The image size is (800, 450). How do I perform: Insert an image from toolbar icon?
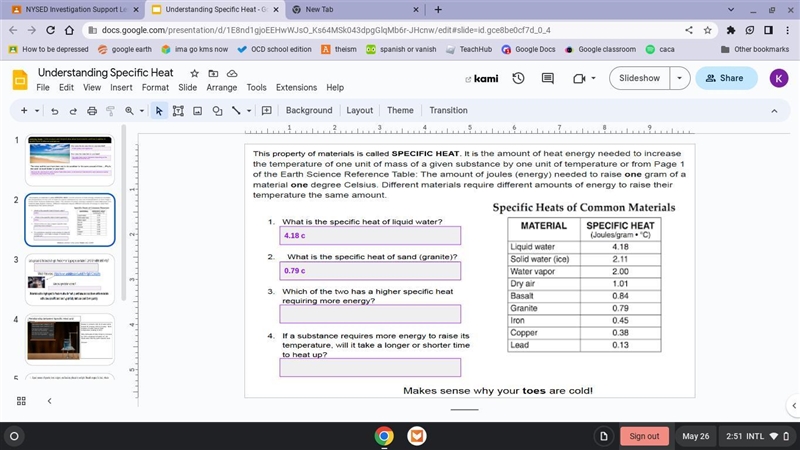point(197,111)
